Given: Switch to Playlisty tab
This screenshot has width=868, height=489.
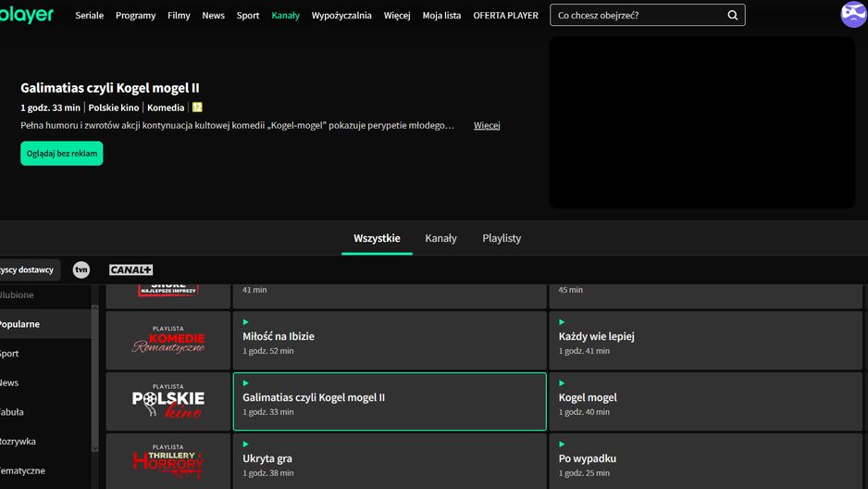Looking at the screenshot, I should (502, 238).
